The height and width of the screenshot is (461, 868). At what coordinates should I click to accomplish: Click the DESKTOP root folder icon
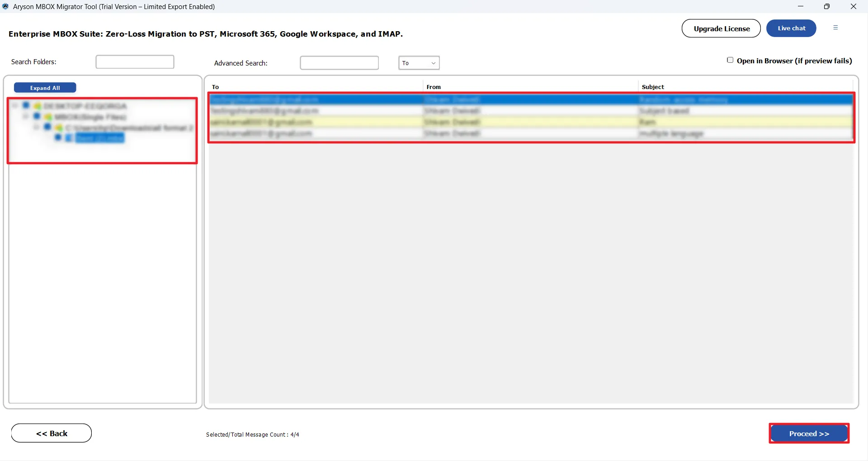click(37, 106)
